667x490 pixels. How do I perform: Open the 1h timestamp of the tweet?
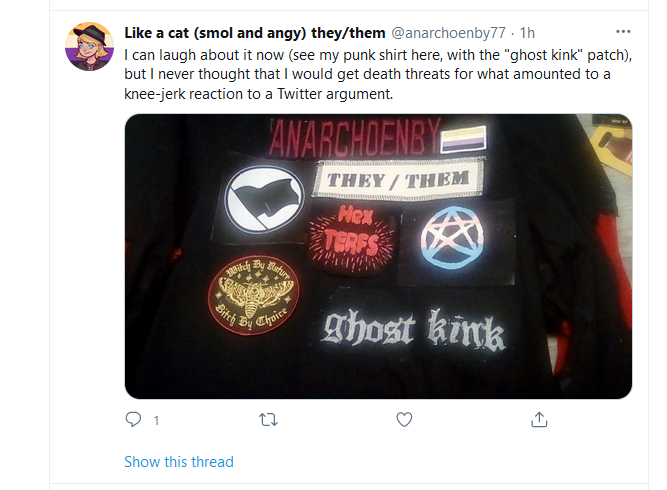tap(527, 33)
